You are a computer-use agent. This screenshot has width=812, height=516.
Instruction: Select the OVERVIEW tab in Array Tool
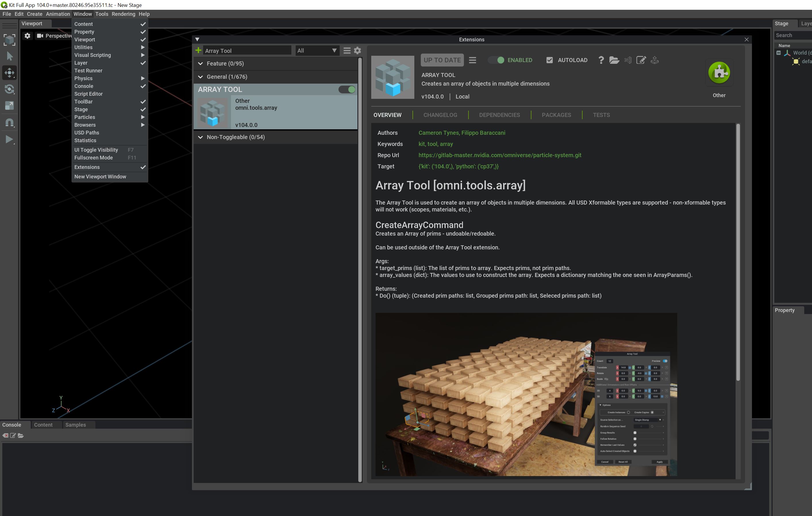point(387,115)
